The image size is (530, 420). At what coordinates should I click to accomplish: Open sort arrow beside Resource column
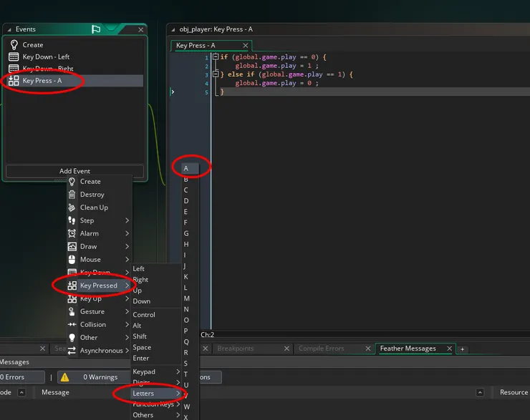[480, 392]
